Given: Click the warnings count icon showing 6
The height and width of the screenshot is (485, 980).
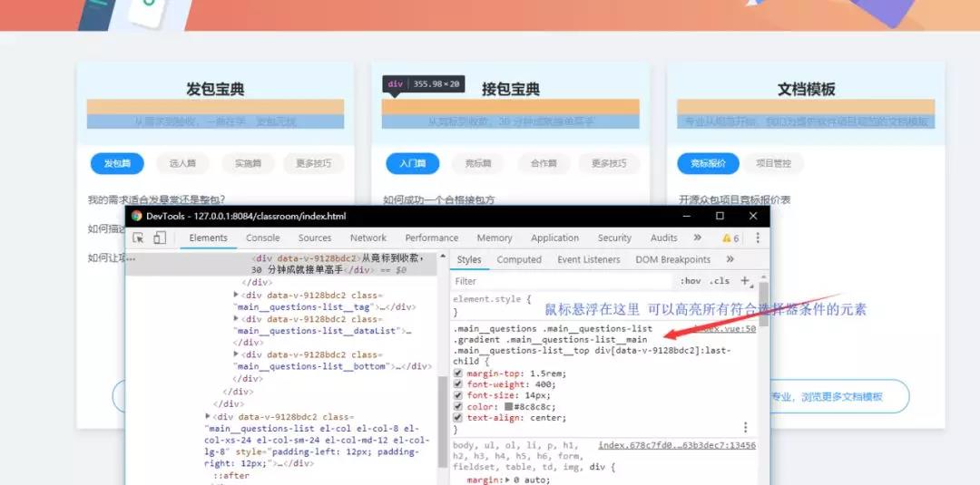Looking at the screenshot, I should click(x=730, y=238).
